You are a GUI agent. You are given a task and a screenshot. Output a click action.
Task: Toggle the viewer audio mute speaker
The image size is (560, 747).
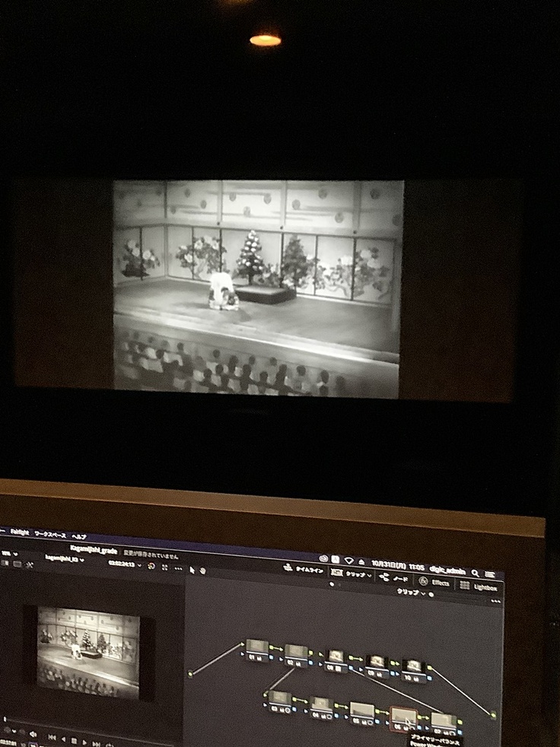(x=33, y=734)
